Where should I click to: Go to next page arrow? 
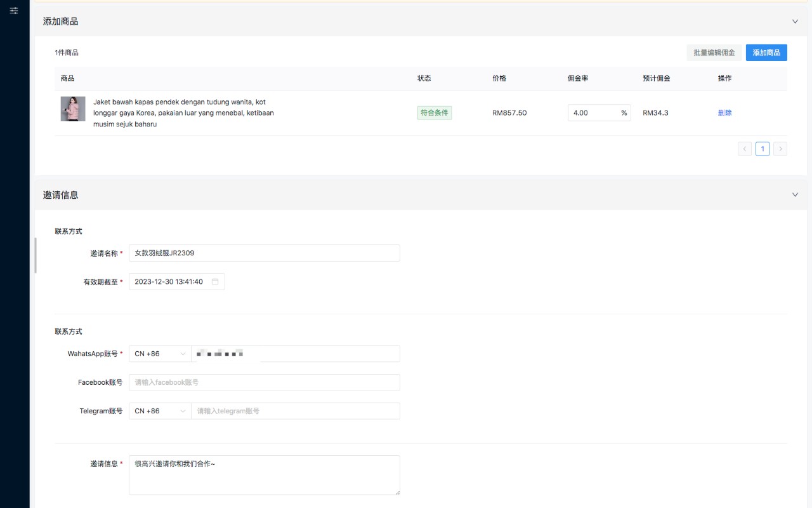pyautogui.click(x=780, y=149)
